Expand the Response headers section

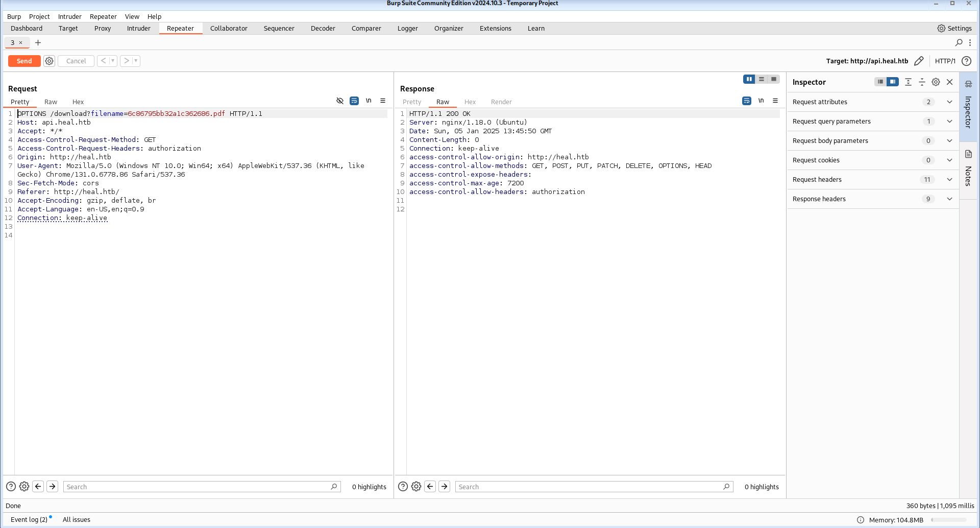pyautogui.click(x=949, y=199)
